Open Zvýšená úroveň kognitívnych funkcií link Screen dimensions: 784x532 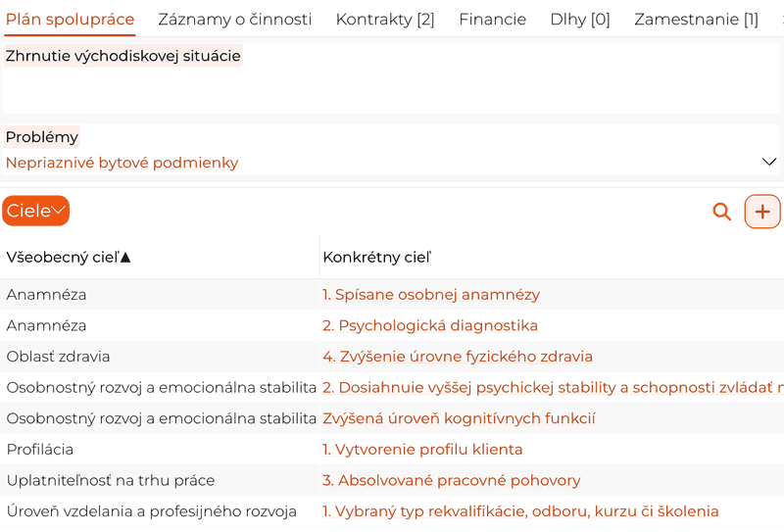[459, 418]
